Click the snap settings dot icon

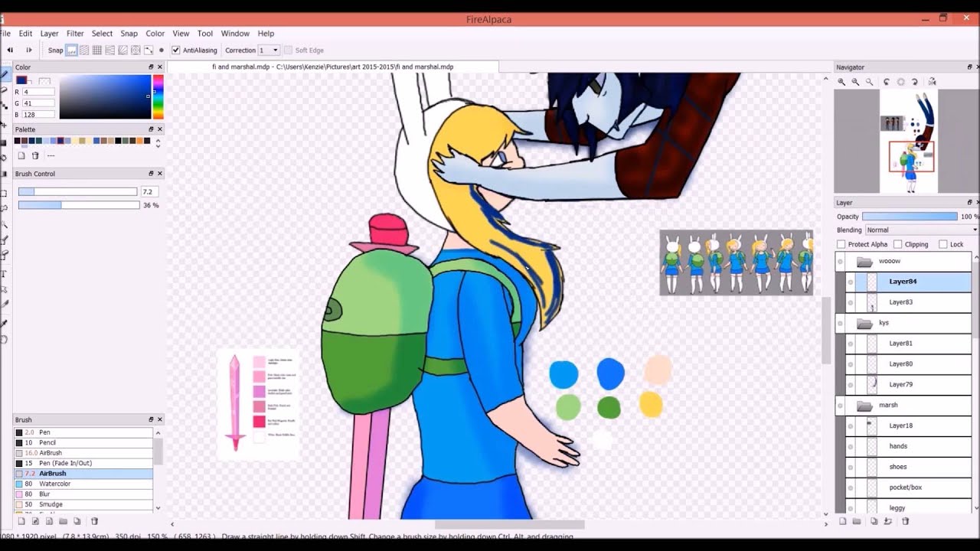pyautogui.click(x=161, y=51)
